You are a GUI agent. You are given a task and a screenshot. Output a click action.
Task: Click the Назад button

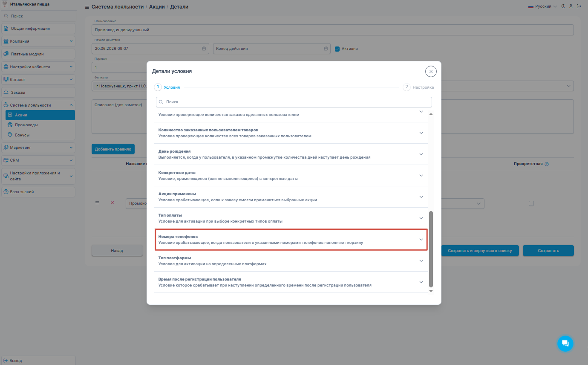click(117, 251)
